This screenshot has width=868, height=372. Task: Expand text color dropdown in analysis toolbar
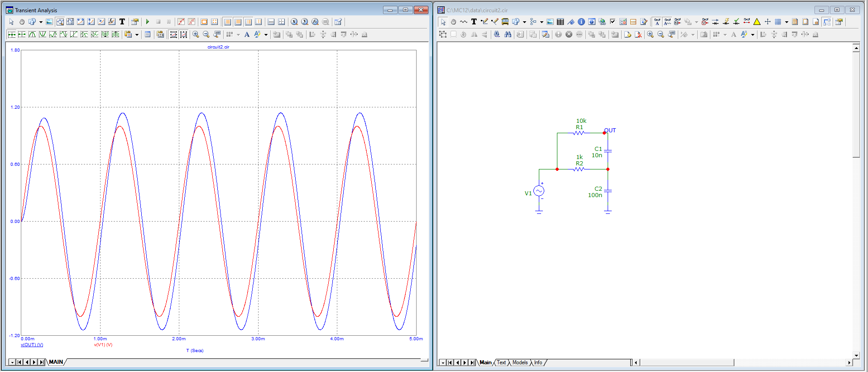(x=266, y=34)
